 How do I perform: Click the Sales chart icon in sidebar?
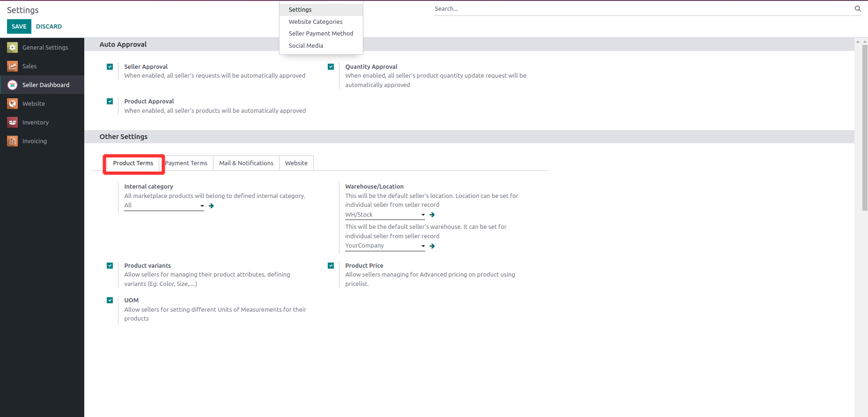point(13,66)
